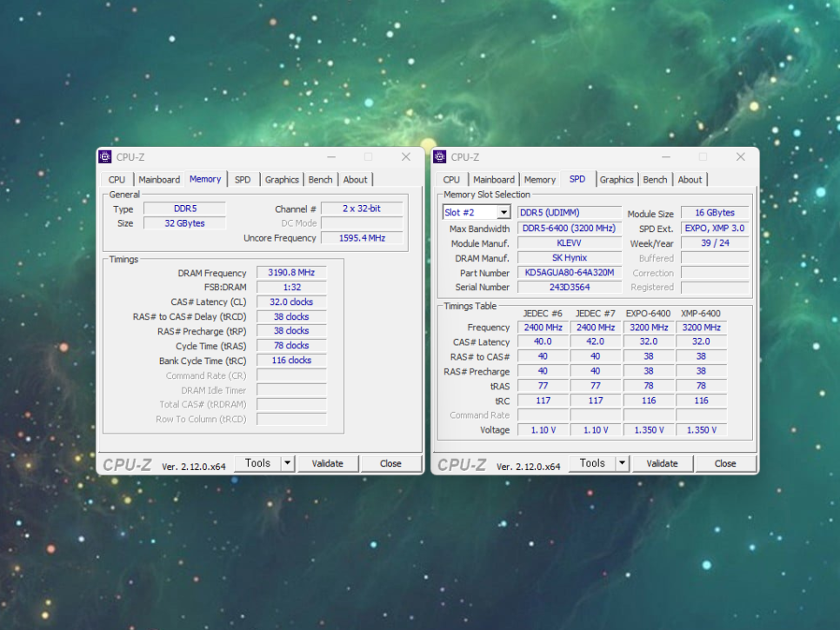Click the JEDEC #6 Voltage cell 1.10 V
Viewport: 840px width, 630px height.
543,430
